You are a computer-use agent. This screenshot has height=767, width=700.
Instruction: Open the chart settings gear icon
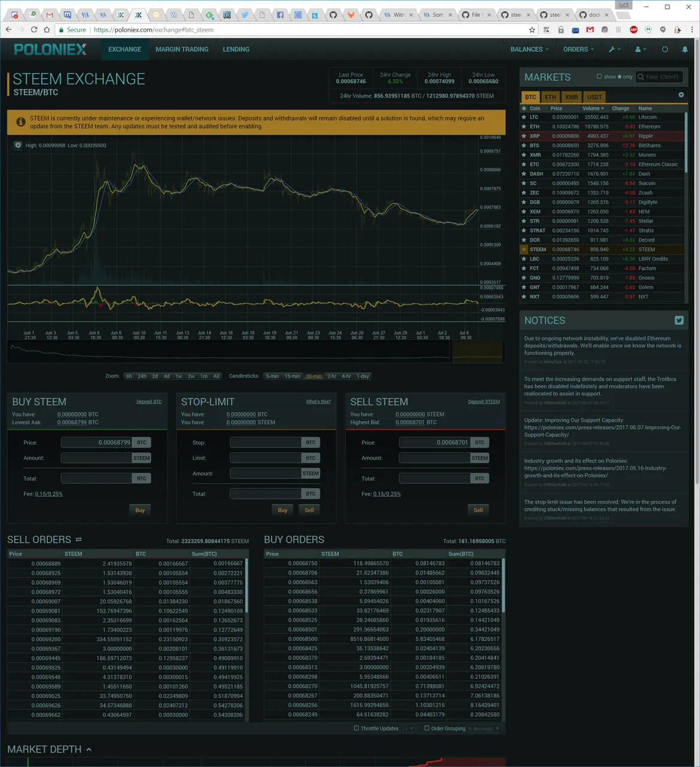pyautogui.click(x=18, y=145)
